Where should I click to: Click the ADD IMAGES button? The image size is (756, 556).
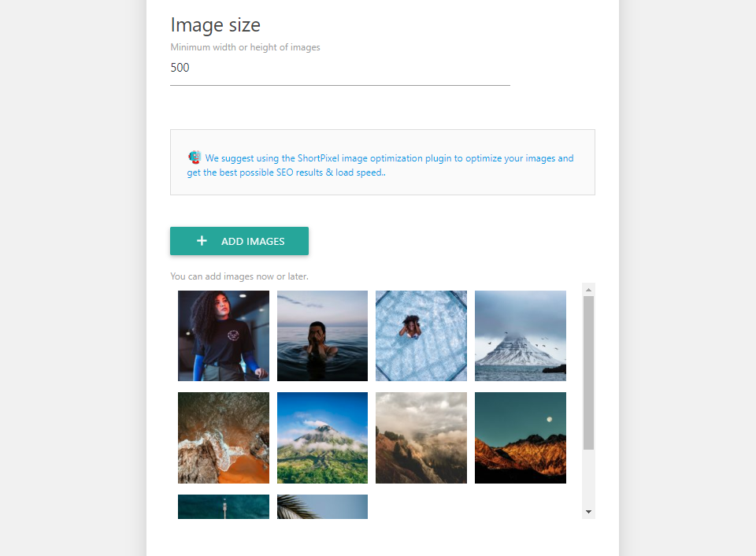(x=239, y=241)
